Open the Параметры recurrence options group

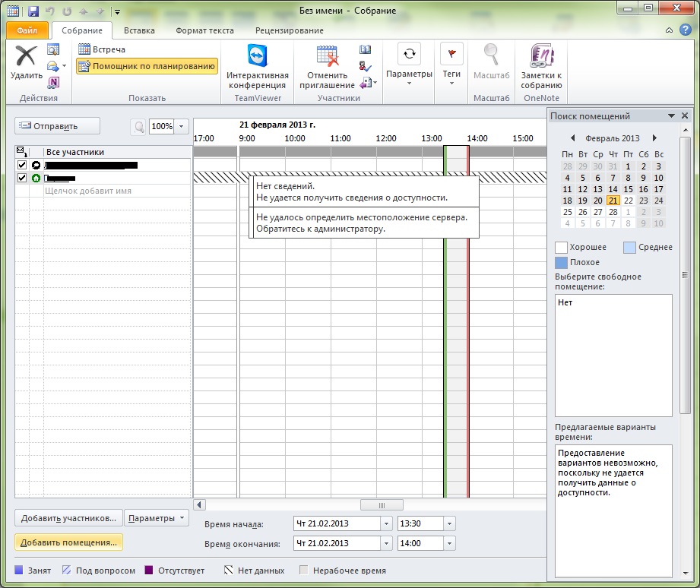point(409,63)
